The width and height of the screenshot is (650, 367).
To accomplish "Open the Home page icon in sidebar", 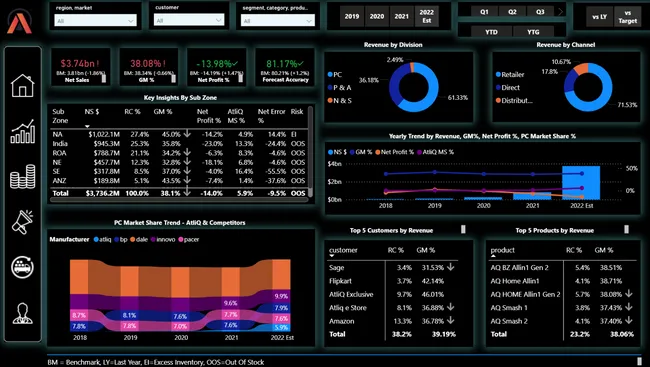I will click(x=22, y=85).
